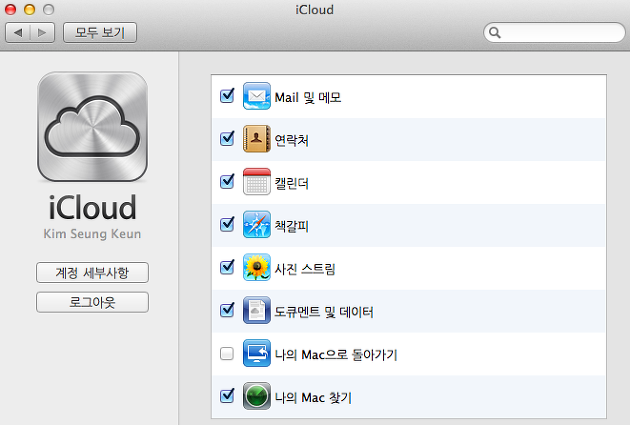The height and width of the screenshot is (425, 630).
Task: Click the Calendar icon
Action: (256, 182)
